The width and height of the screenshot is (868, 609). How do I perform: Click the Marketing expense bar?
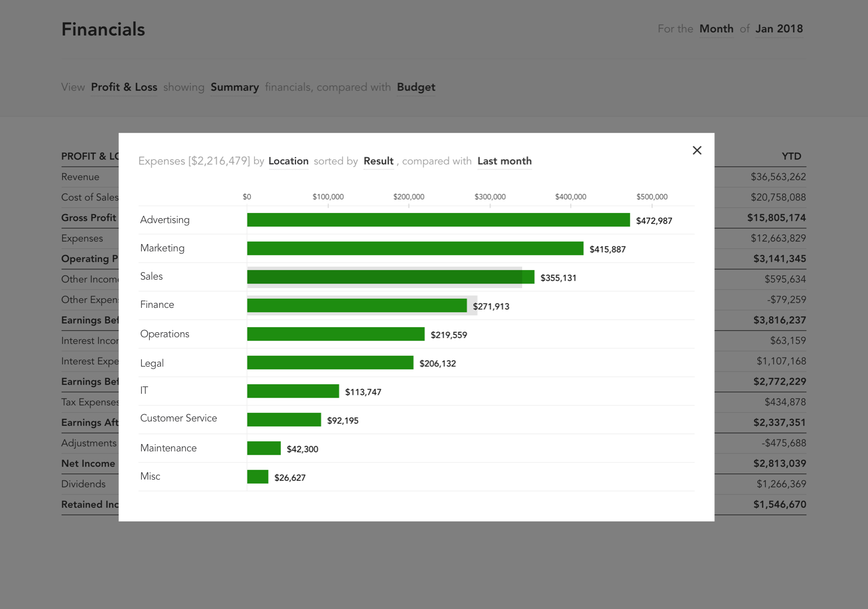[x=415, y=248]
